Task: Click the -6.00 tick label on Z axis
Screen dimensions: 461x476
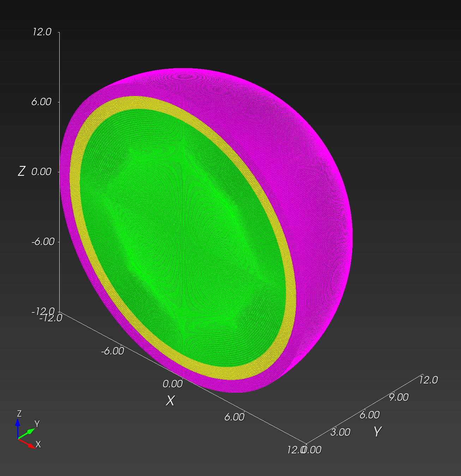Action: [43, 242]
